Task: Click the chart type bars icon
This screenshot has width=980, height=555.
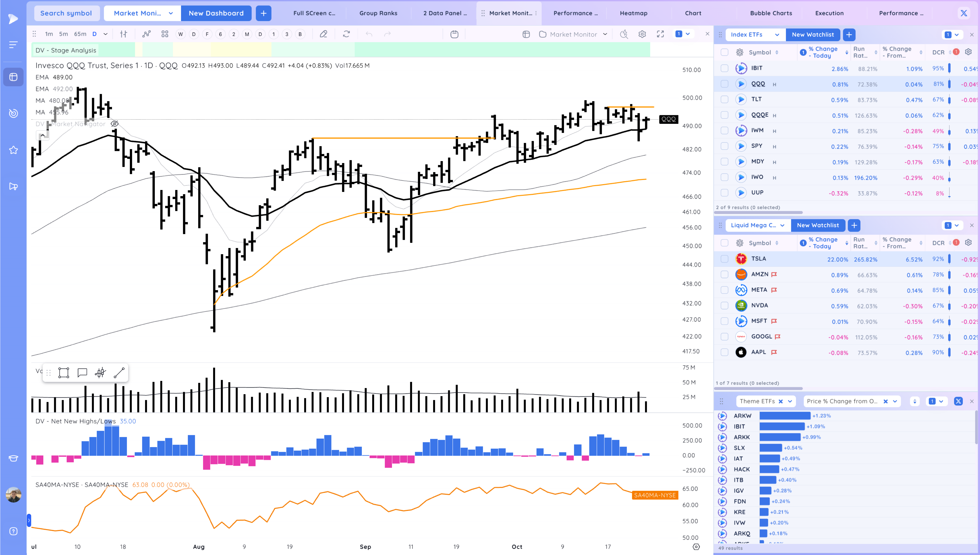Action: click(x=123, y=34)
